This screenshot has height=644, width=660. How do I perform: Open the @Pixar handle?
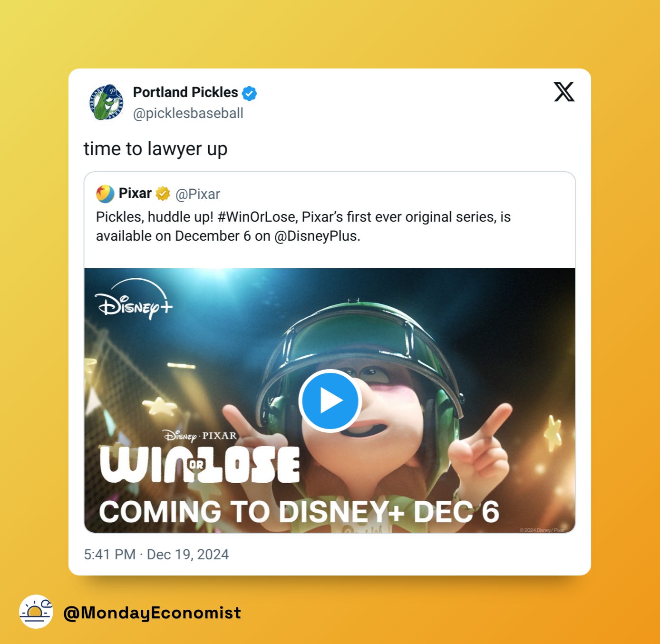coord(198,194)
